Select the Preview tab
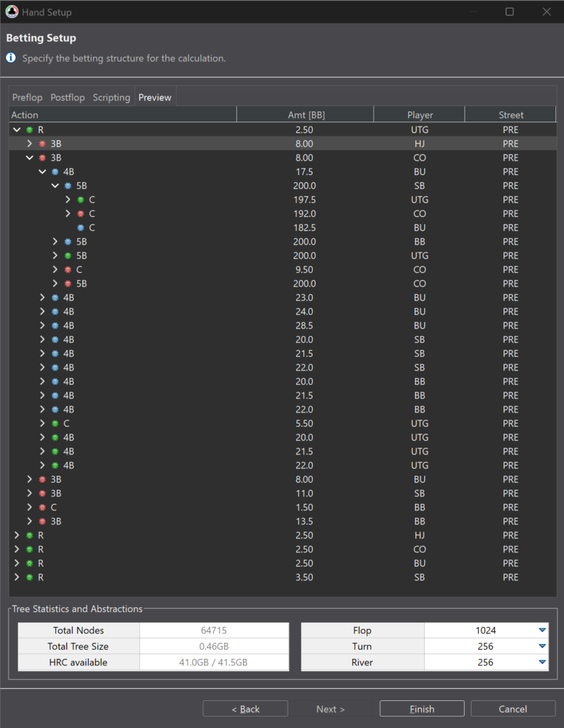This screenshot has height=728, width=564. click(x=155, y=97)
